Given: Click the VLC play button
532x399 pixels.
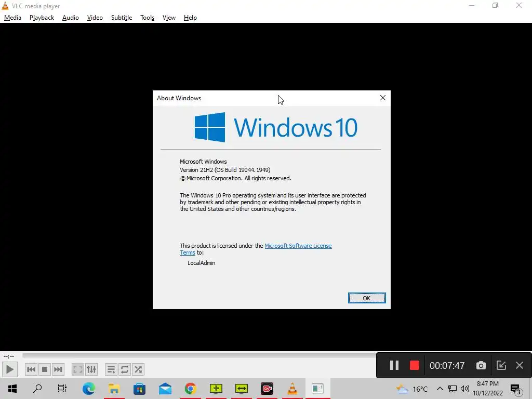Looking at the screenshot, I should point(9,369).
